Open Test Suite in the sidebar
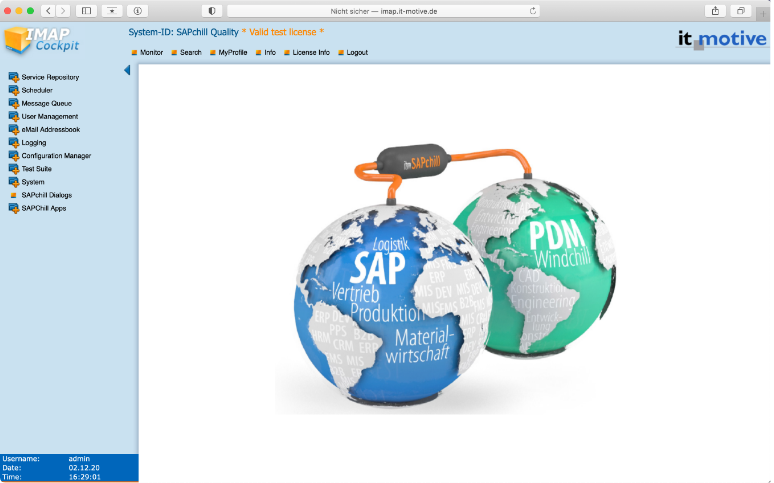The image size is (774, 483). tap(37, 169)
